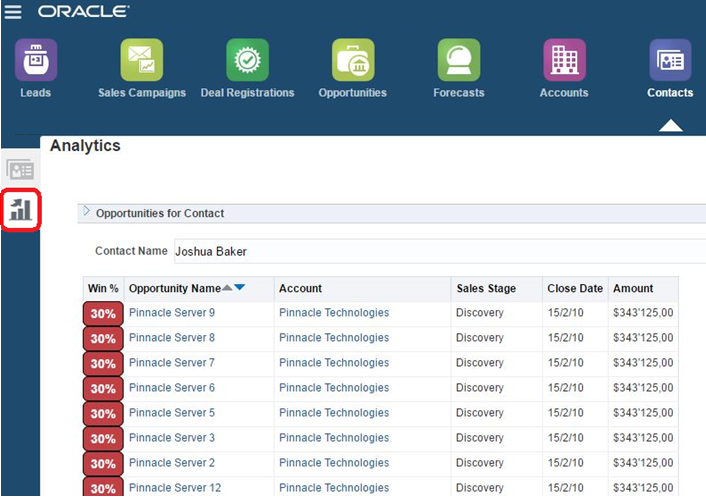Image resolution: width=706 pixels, height=497 pixels.
Task: Click the 30% badge for Pinnacle Server 9
Action: click(x=103, y=314)
